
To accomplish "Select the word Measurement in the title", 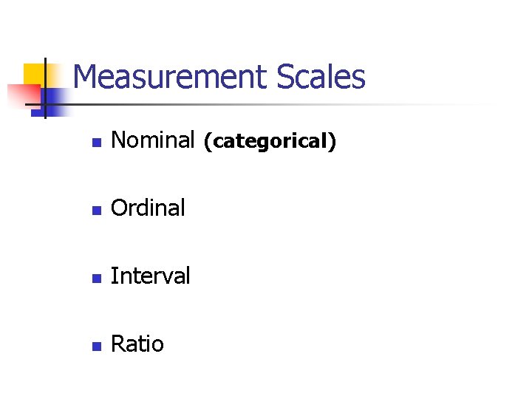I will (170, 77).
